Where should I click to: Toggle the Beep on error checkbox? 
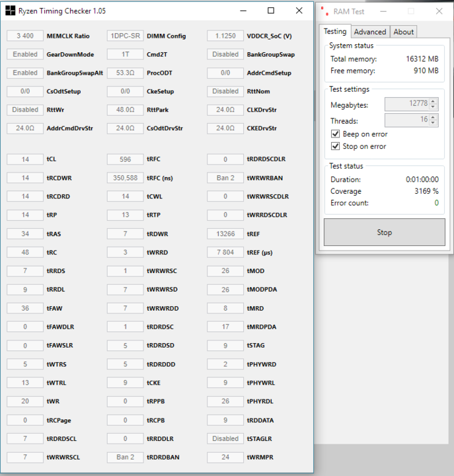[335, 134]
